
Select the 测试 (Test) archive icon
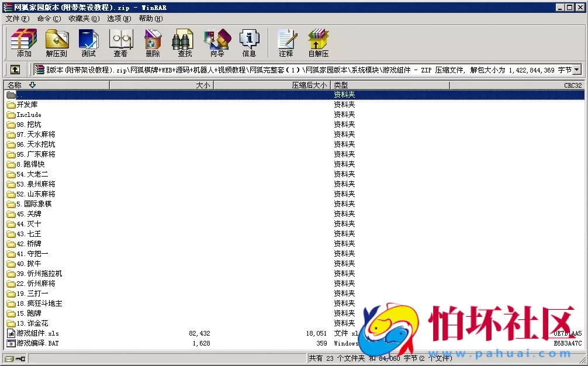coord(88,42)
